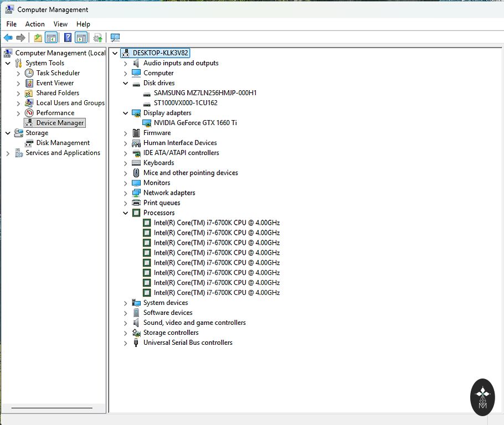504x425 pixels.
Task: Select the DESKTOP-KLK3V82 root node
Action: (x=161, y=53)
